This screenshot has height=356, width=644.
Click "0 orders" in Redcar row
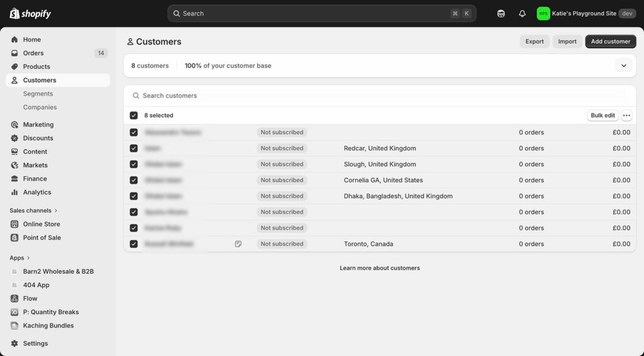click(x=531, y=148)
